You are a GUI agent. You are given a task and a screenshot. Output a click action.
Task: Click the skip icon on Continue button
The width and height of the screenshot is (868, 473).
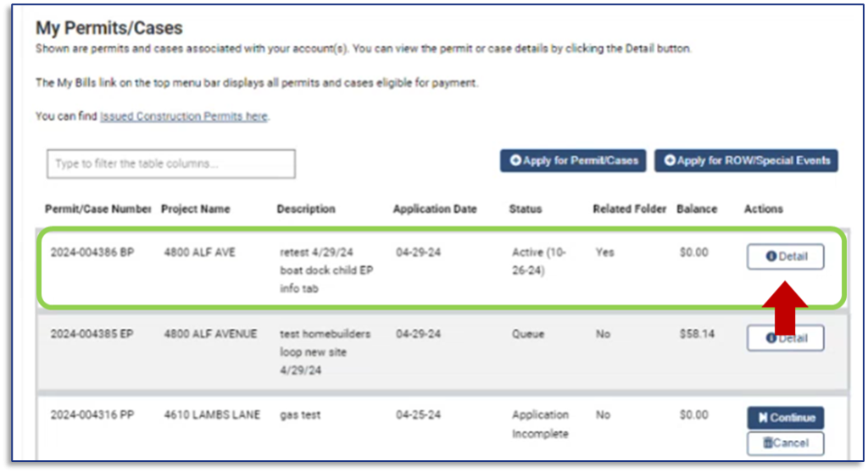tap(763, 417)
